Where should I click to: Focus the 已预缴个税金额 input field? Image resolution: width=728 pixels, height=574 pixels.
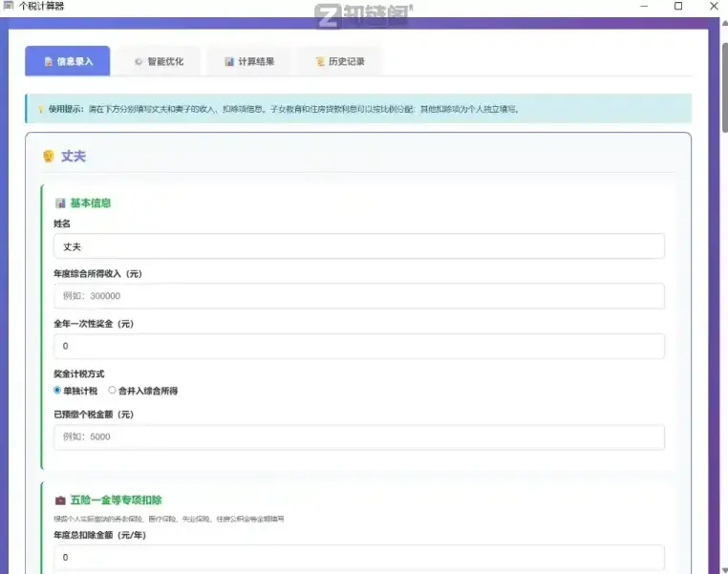tap(359, 436)
